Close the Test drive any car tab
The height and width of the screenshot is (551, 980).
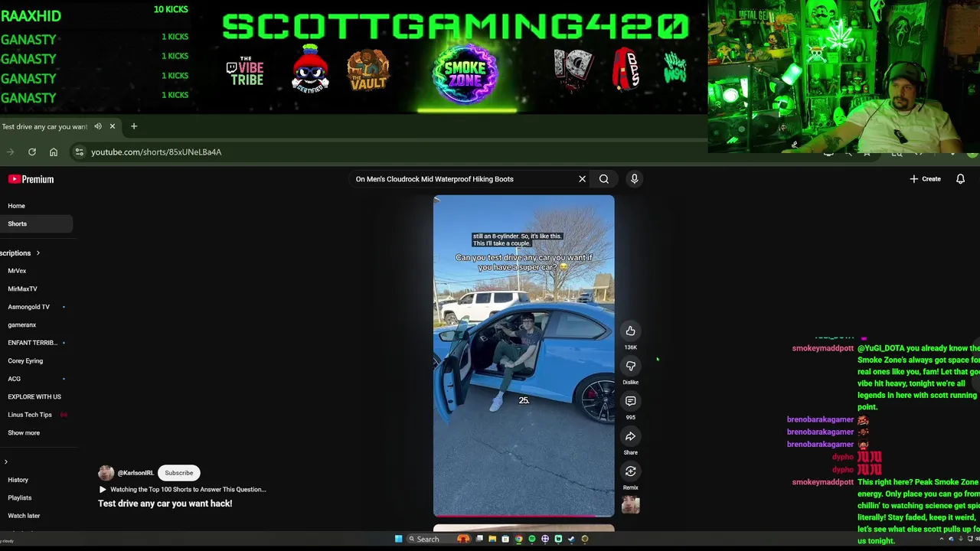[112, 126]
